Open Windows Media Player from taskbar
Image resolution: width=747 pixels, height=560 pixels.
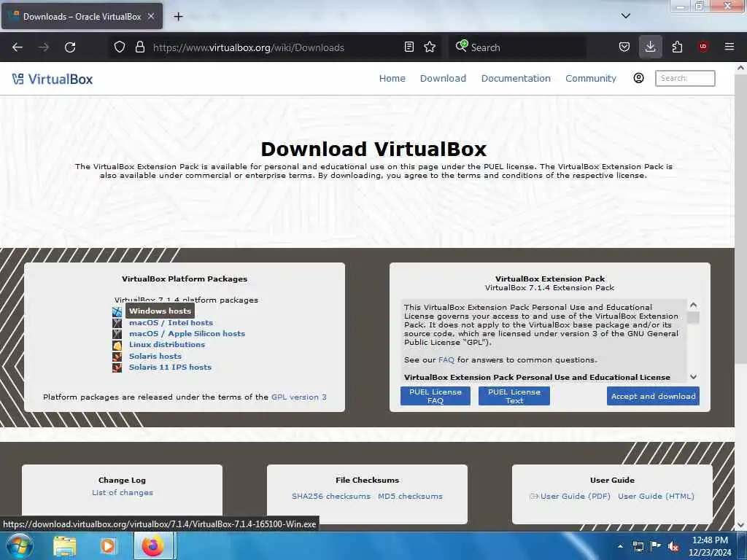(108, 545)
